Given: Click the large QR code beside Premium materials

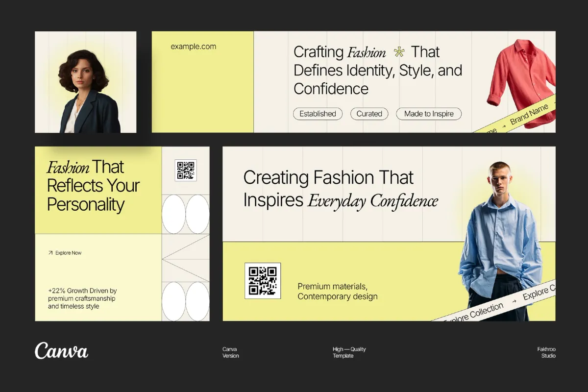Looking at the screenshot, I should point(263,281).
